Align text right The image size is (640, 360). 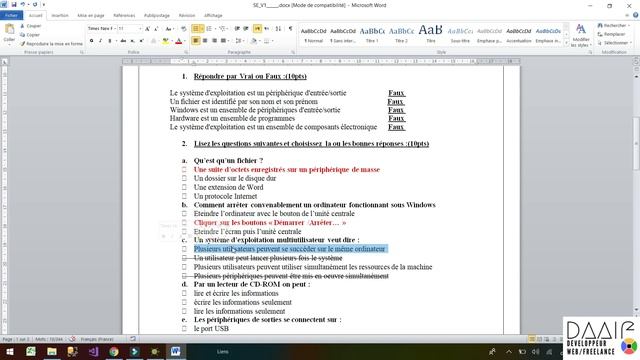tap(214, 41)
